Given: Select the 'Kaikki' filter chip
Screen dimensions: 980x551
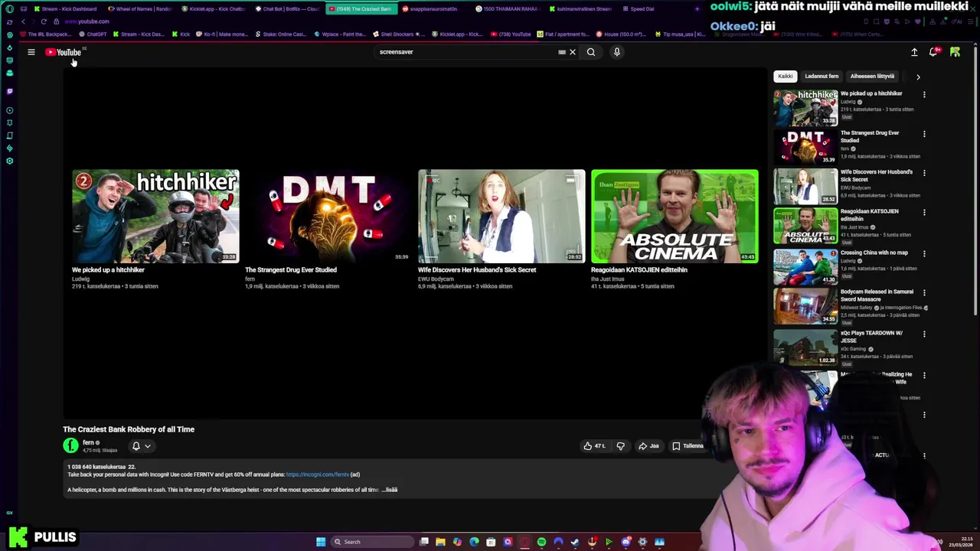Looking at the screenshot, I should tap(786, 76).
